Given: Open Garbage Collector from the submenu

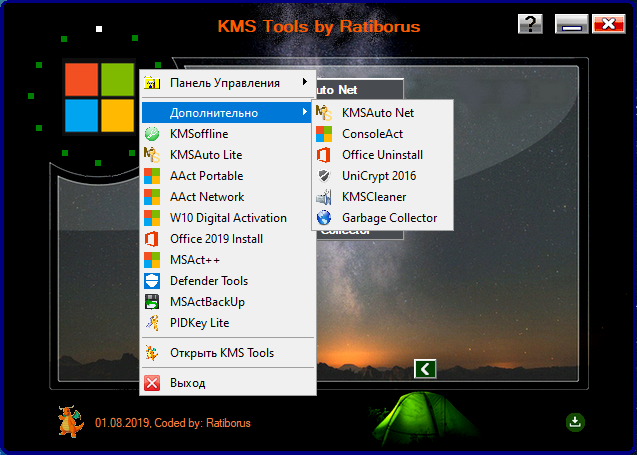Looking at the screenshot, I should click(x=389, y=217).
